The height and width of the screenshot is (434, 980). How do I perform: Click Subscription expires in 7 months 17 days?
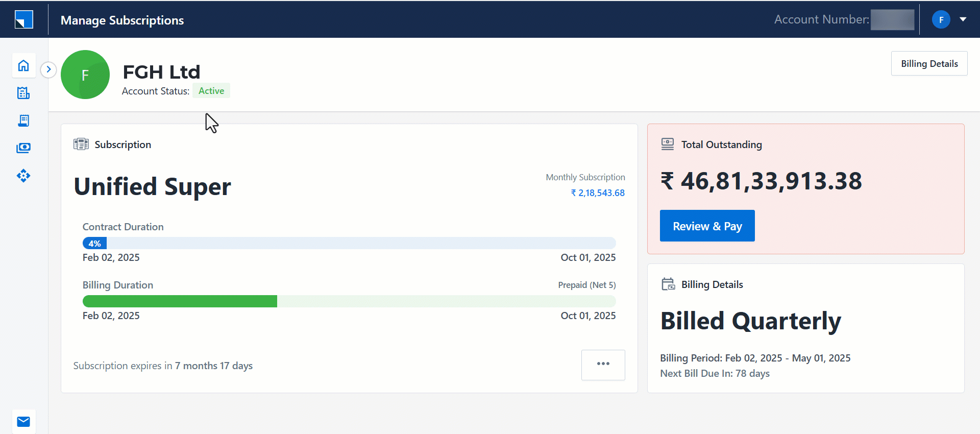click(x=163, y=366)
